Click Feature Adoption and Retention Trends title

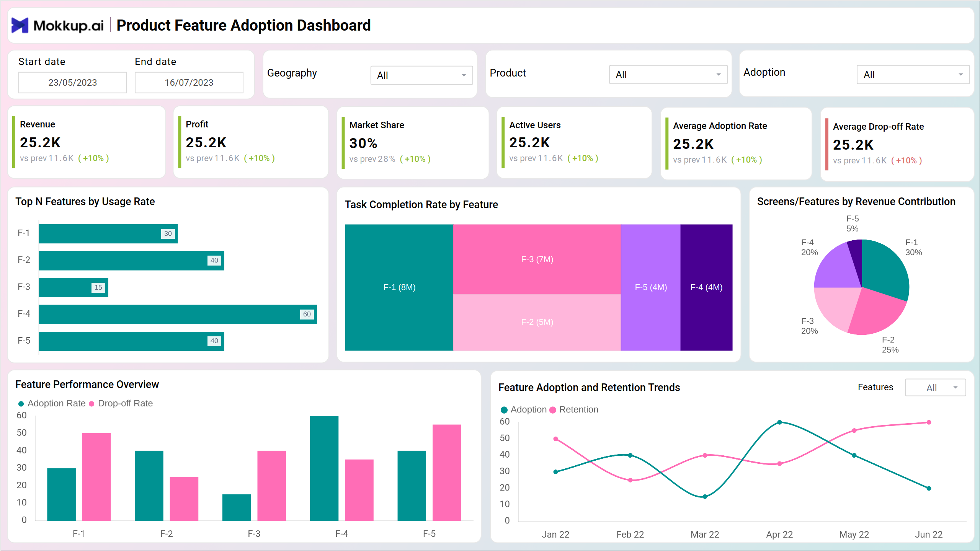coord(589,388)
